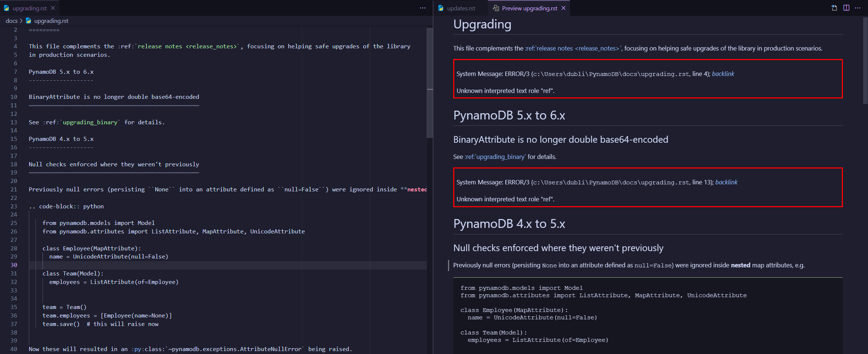The height and width of the screenshot is (354, 868).
Task: Select the Preview upgrading.rst tab
Action: [x=529, y=8]
